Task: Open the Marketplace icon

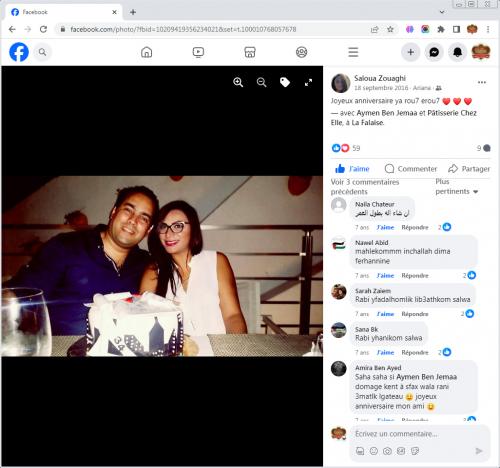Action: 250,52
